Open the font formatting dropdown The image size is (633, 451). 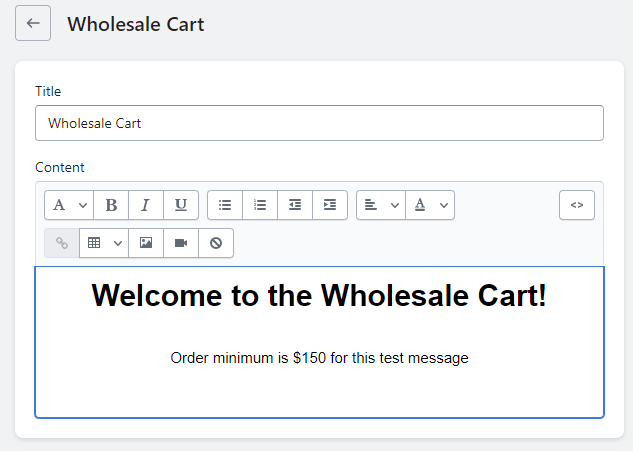tap(69, 205)
